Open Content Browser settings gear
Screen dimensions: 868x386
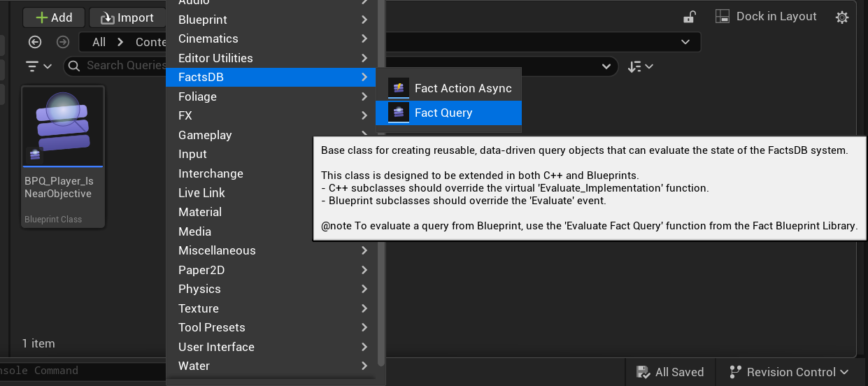[x=842, y=17]
